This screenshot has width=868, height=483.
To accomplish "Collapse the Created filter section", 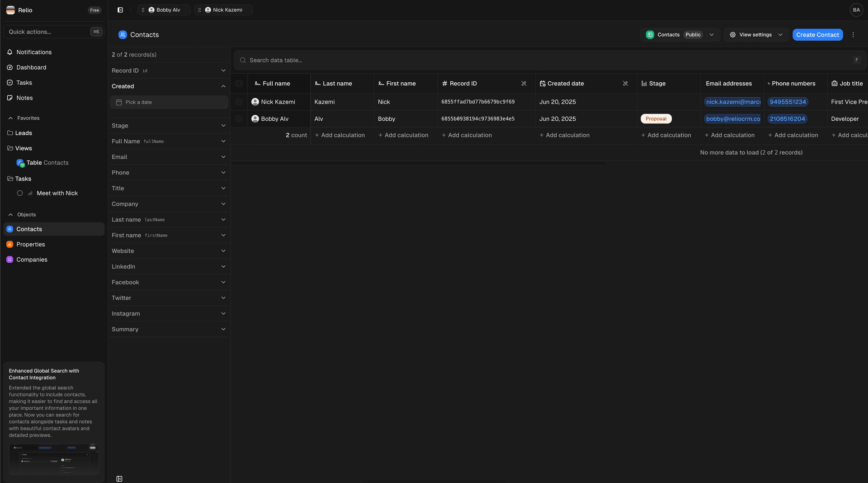I will (x=223, y=86).
